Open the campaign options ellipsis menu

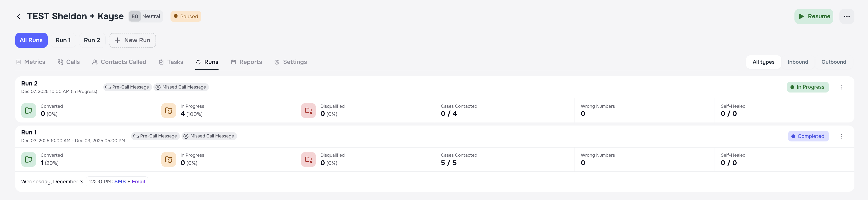tap(847, 16)
